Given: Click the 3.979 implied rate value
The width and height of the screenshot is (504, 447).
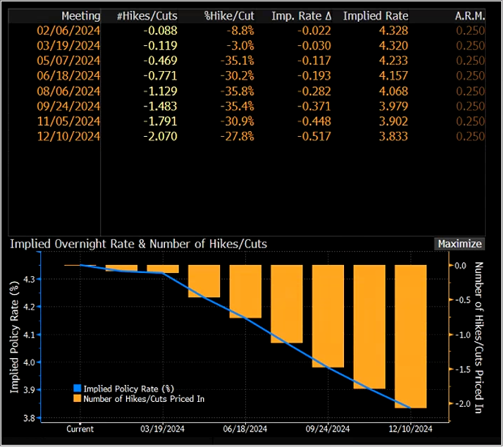Looking at the screenshot, I should tap(393, 106).
